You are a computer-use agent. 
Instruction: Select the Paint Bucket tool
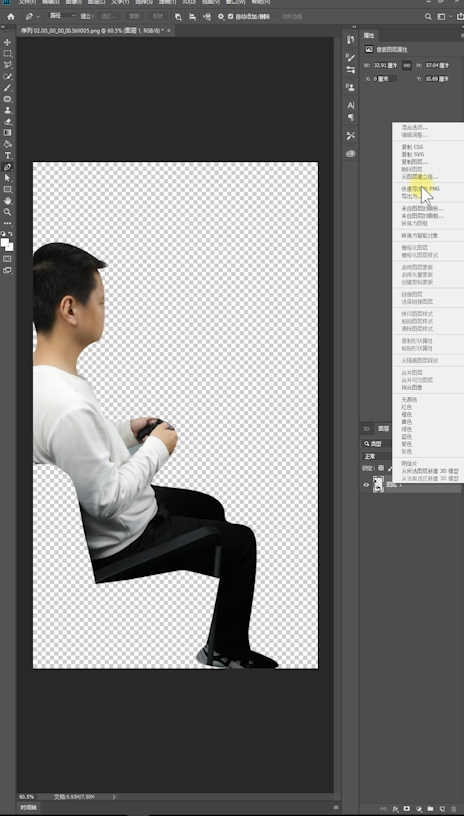tap(7, 144)
